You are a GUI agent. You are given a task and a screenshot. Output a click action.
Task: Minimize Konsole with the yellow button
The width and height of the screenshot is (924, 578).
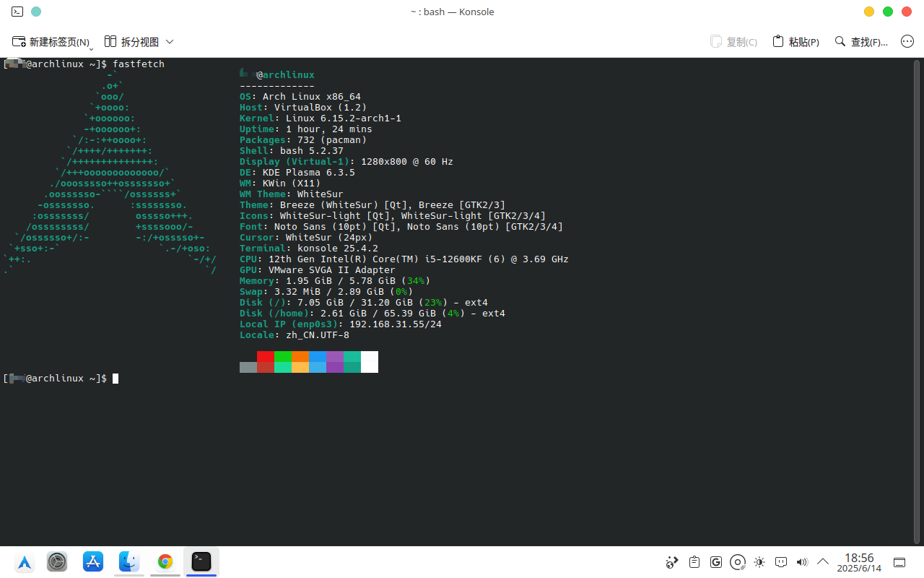(x=869, y=12)
